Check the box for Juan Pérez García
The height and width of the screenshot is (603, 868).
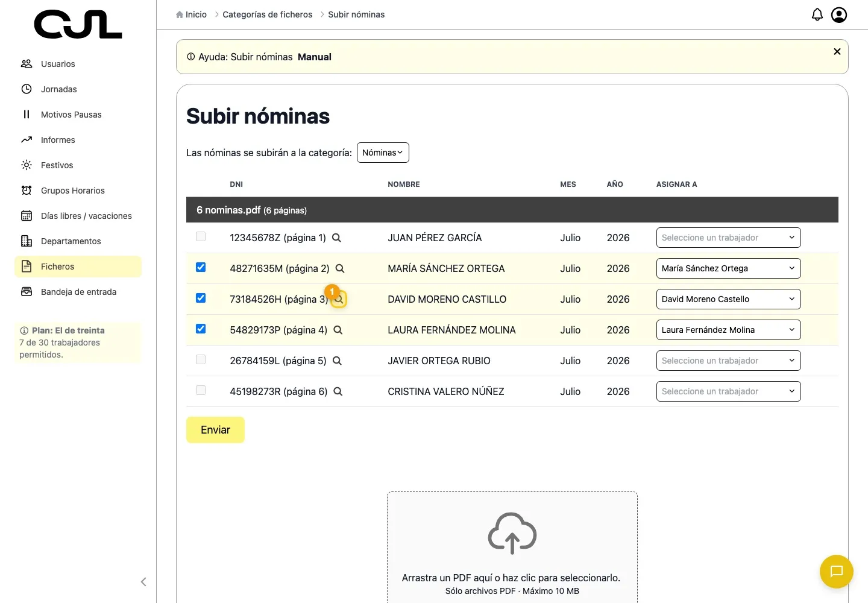point(201,236)
